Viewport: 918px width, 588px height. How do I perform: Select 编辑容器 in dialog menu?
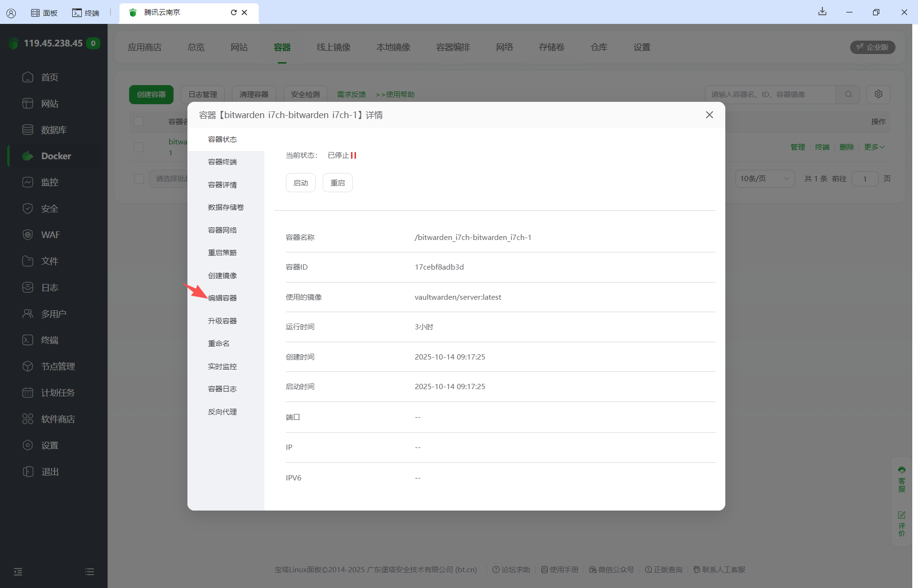coord(222,298)
